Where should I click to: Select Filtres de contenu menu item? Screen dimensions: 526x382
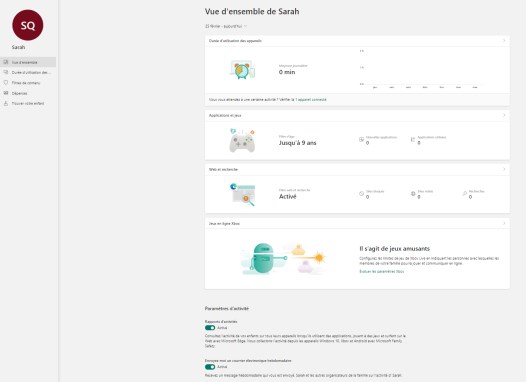[x=28, y=83]
